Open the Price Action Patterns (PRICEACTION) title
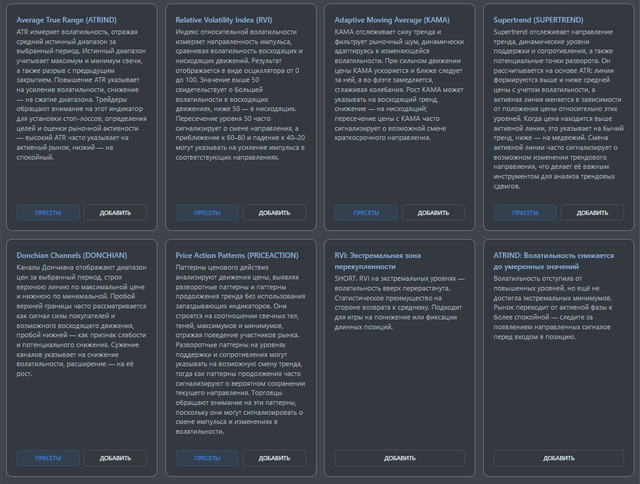640x484 pixels. tap(237, 255)
